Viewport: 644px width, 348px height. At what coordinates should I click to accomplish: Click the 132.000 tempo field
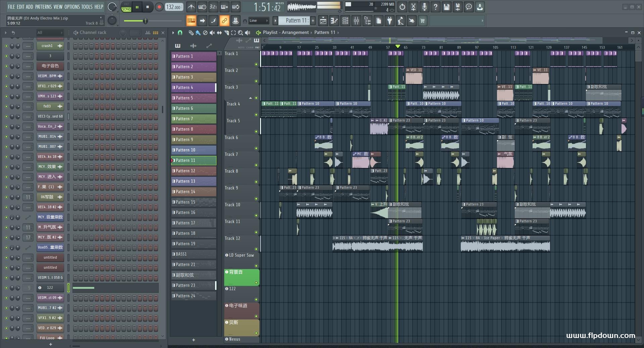[x=174, y=7]
